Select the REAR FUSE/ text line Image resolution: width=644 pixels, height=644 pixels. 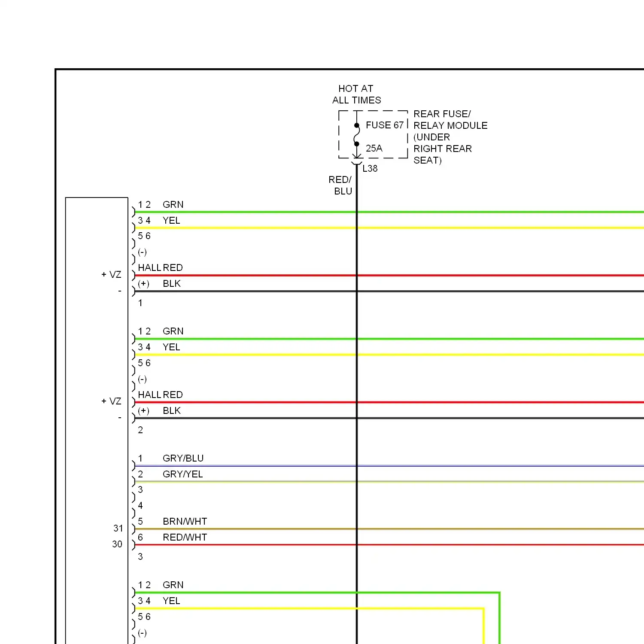[442, 114]
